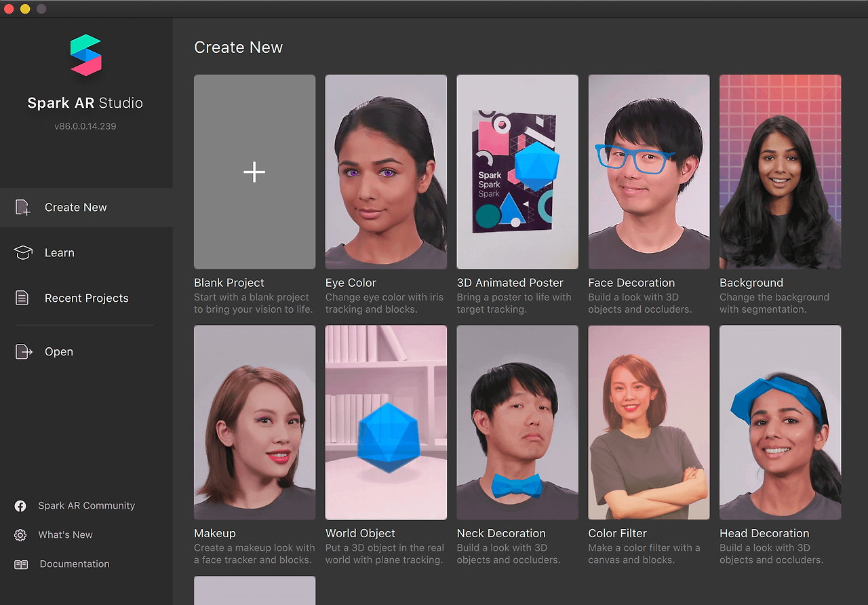Click the book icon beside Documentation
868x605 pixels.
(x=21, y=564)
